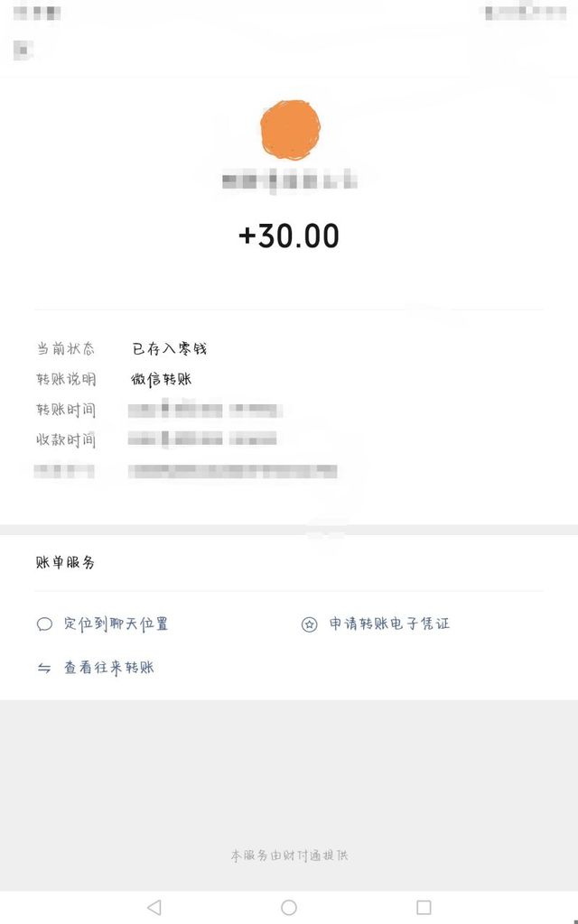This screenshot has width=578, height=924.
Task: Open the 查看往来转账 text link
Action: (x=108, y=669)
